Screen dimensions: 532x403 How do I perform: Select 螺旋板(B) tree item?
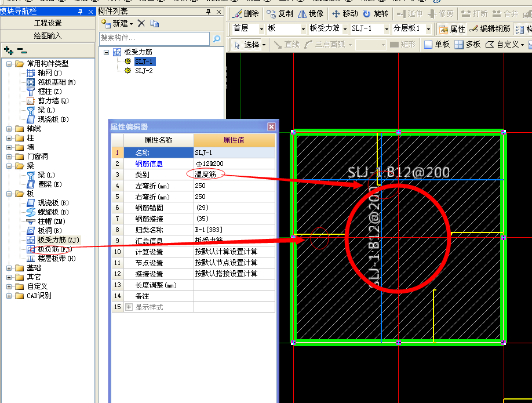click(x=53, y=212)
